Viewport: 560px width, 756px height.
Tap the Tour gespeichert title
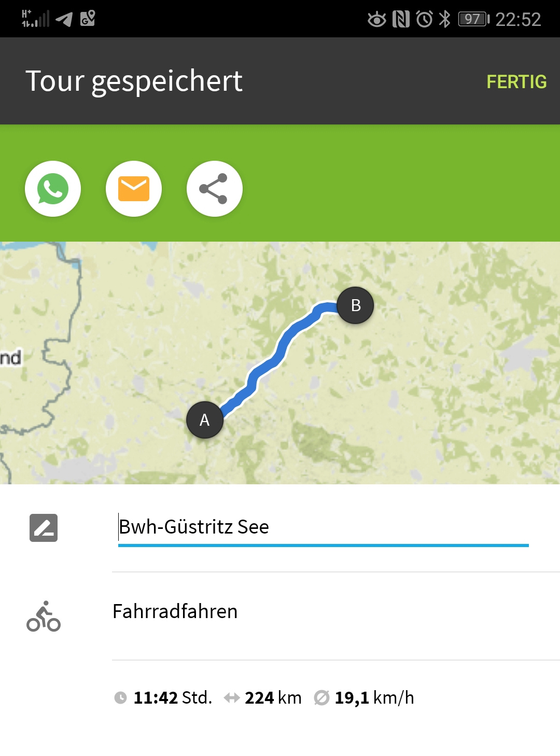(134, 81)
